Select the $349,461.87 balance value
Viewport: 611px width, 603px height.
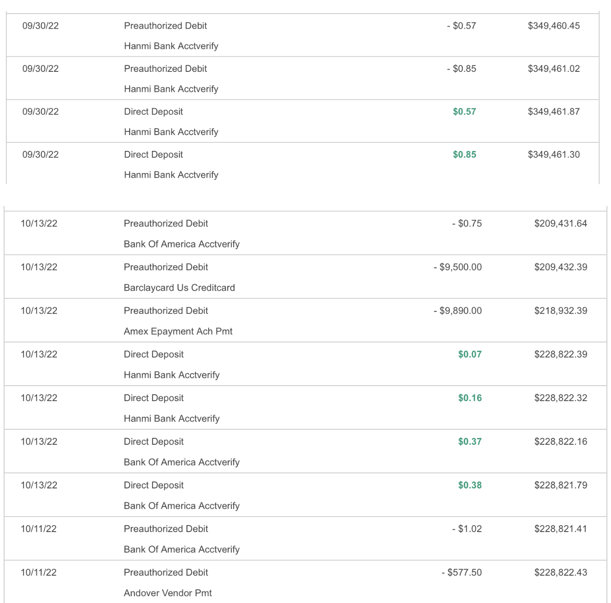click(x=553, y=111)
